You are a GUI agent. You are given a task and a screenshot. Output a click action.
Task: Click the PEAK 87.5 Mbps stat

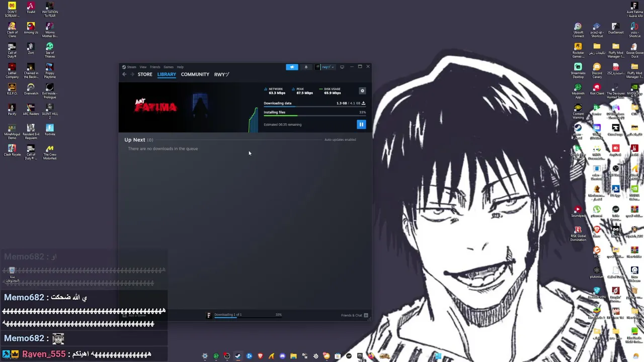303,91
